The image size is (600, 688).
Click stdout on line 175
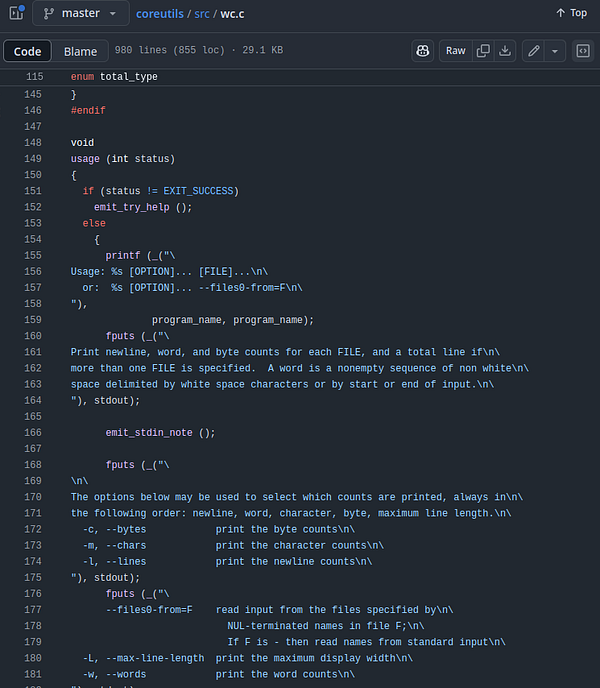coord(111,578)
